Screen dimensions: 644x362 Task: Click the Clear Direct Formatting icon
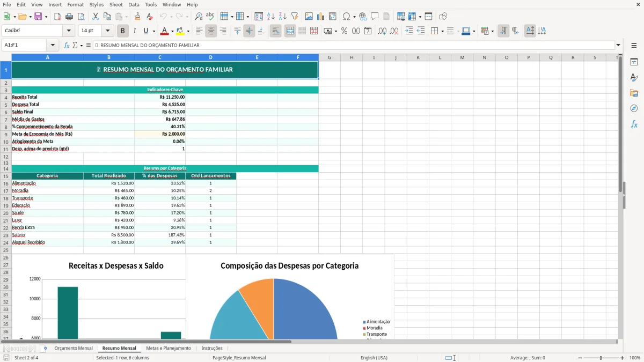click(149, 17)
